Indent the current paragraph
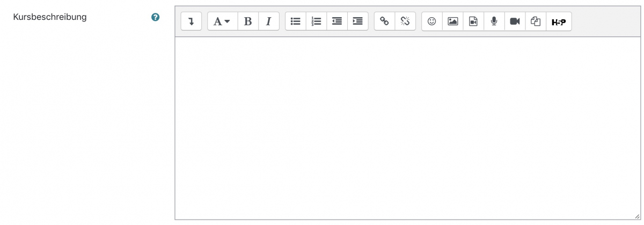The width and height of the screenshot is (644, 225). coord(357,21)
